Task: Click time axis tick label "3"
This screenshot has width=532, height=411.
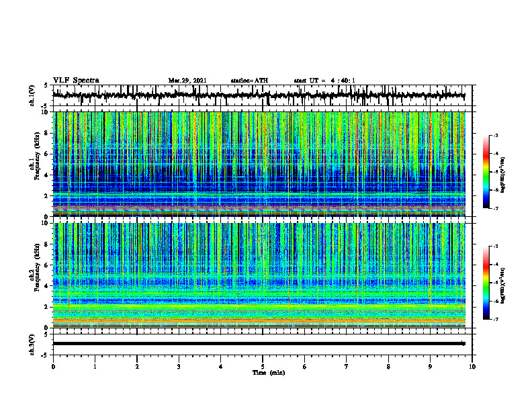Action: [x=179, y=367]
